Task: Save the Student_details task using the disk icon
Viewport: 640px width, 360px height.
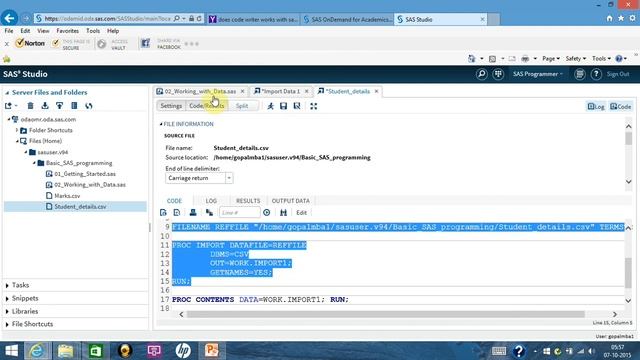Action: (x=283, y=106)
